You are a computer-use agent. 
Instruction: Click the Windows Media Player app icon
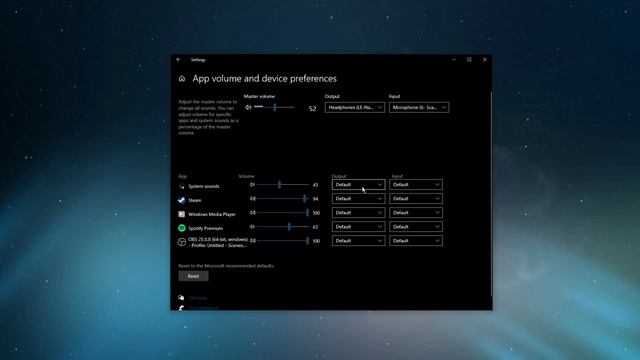[x=182, y=214]
